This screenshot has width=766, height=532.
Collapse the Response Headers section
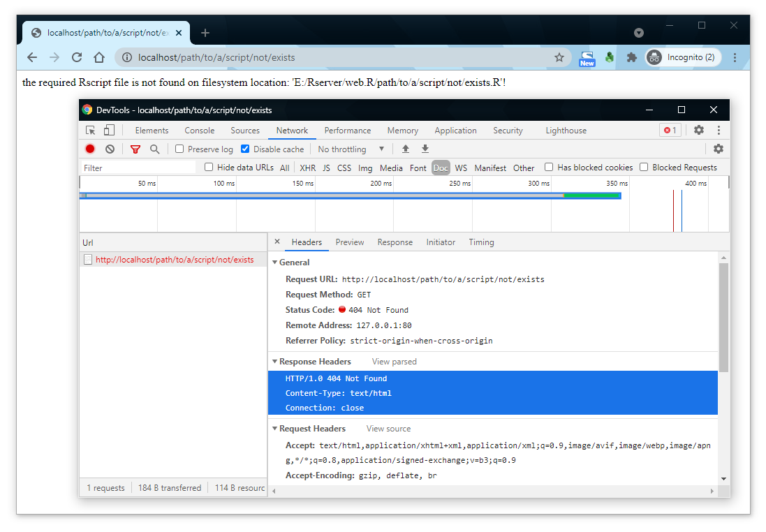click(275, 362)
